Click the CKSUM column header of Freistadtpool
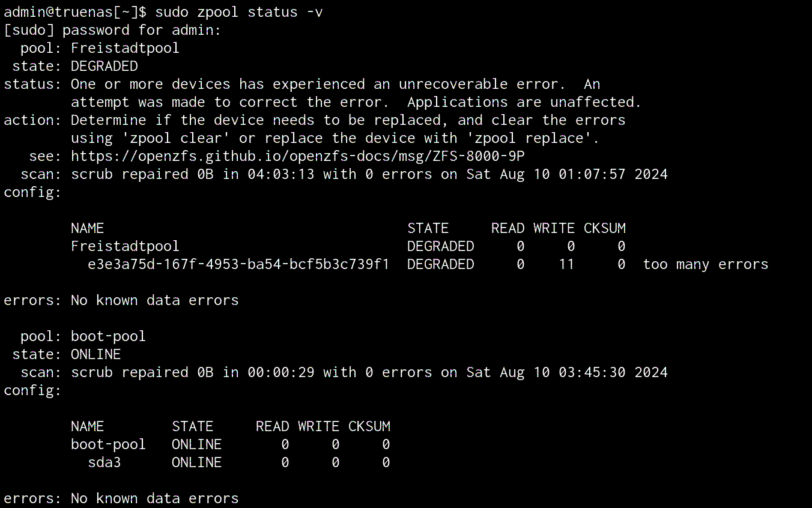The height and width of the screenshot is (508, 812). (x=605, y=228)
